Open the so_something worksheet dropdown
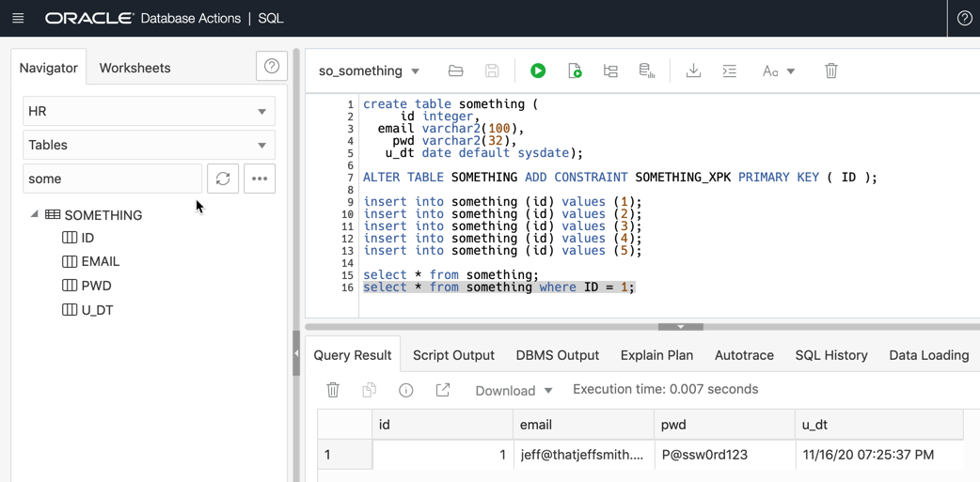This screenshot has width=980, height=482. [x=369, y=70]
